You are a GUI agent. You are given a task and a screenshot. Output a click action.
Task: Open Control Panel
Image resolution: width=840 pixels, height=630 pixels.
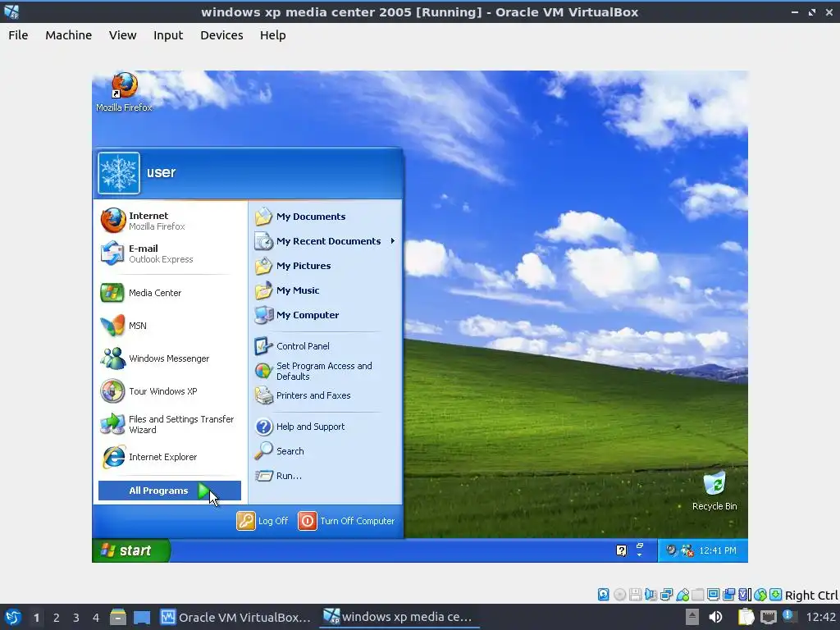(x=325, y=346)
